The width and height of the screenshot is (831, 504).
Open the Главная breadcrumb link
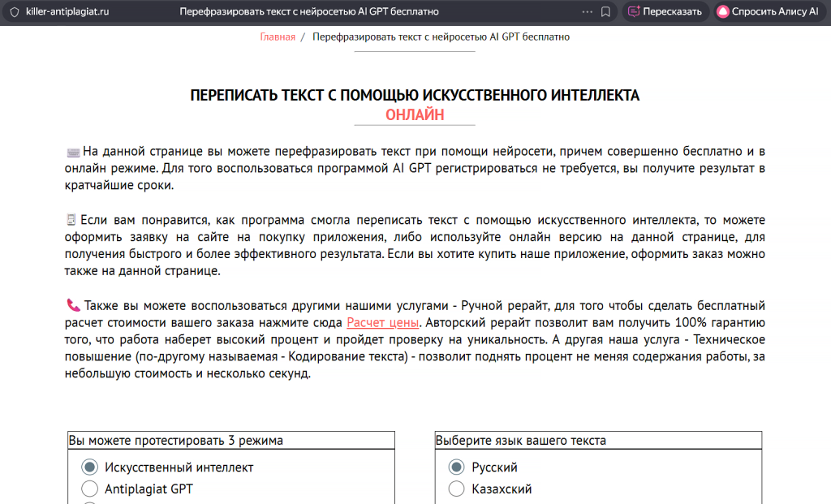point(278,37)
